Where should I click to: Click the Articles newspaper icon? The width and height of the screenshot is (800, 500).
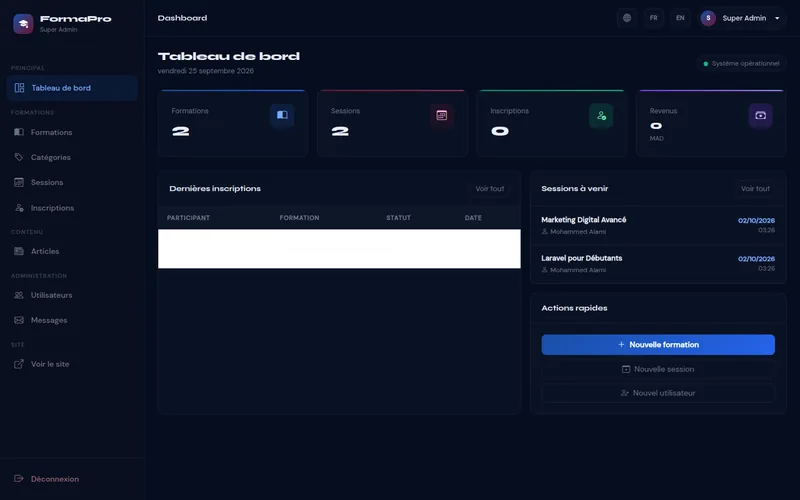[x=19, y=251]
